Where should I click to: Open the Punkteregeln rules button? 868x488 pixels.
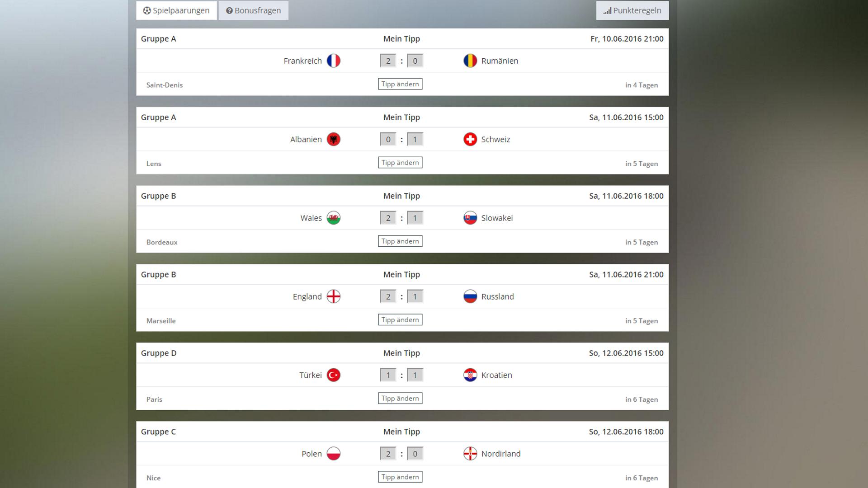632,10
